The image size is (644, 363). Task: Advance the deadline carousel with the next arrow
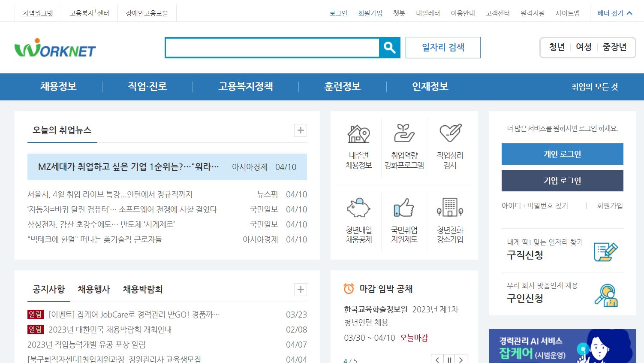point(461,360)
